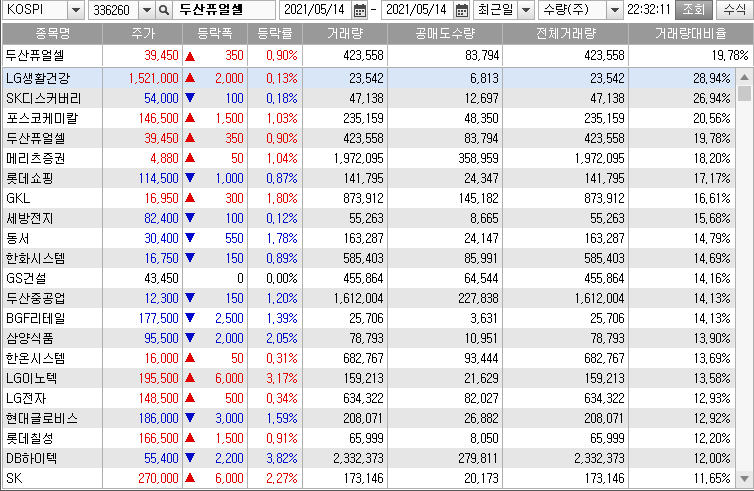Viewport: 754px width, 491px height.
Task: Select the 삼양식품 row
Action: [x=369, y=339]
